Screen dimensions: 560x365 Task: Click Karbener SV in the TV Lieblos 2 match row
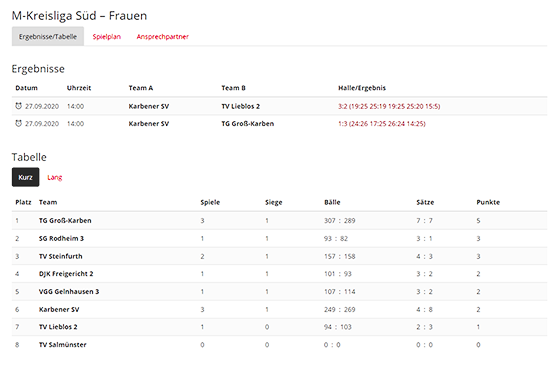[x=149, y=106]
